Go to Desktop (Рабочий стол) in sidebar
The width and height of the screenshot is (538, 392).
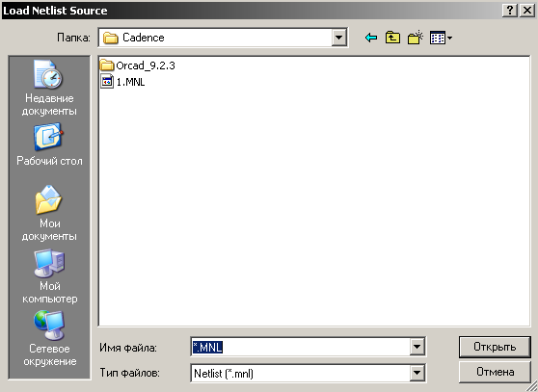pyautogui.click(x=49, y=144)
